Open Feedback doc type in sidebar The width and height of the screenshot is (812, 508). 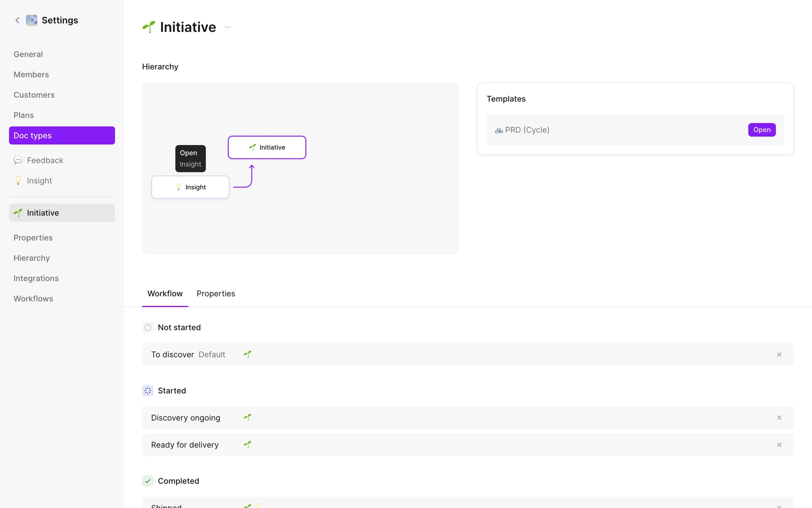tap(45, 160)
